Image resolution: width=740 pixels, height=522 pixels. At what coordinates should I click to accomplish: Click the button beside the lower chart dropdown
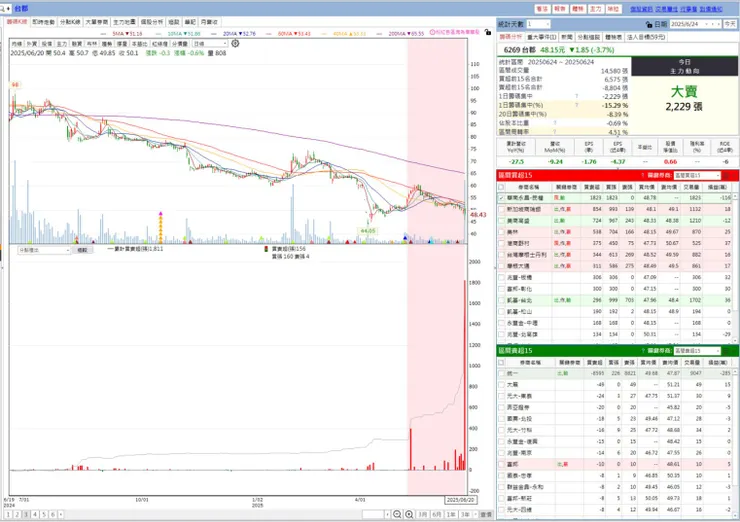click(82, 250)
